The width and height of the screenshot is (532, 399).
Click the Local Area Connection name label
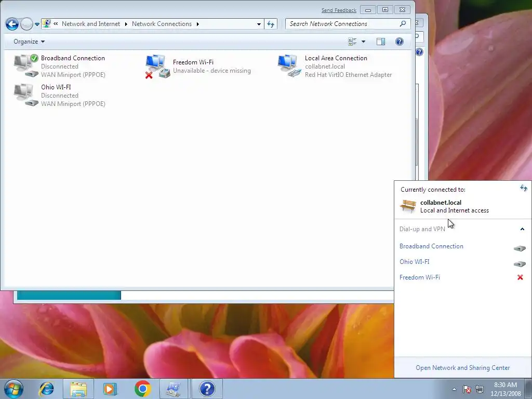[336, 58]
